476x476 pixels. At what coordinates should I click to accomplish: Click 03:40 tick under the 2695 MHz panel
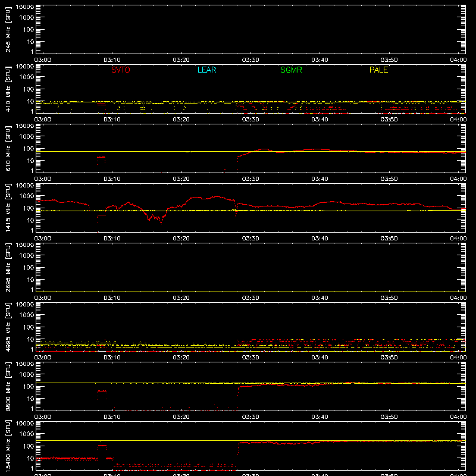click(x=320, y=298)
